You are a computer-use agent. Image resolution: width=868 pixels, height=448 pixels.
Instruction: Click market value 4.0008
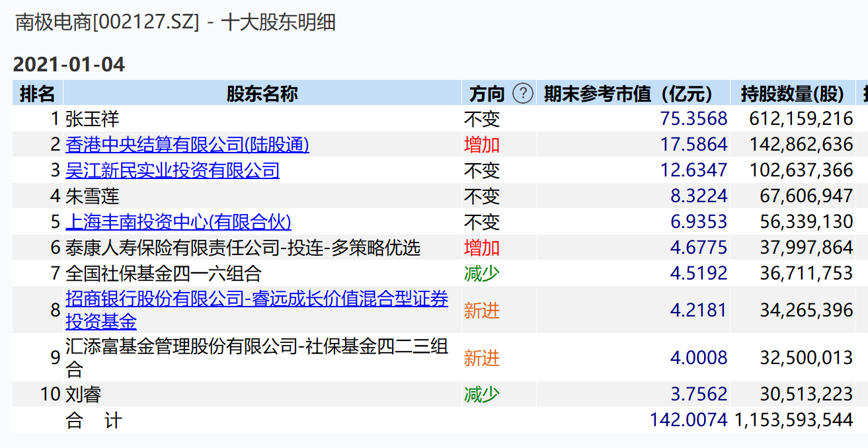699,358
